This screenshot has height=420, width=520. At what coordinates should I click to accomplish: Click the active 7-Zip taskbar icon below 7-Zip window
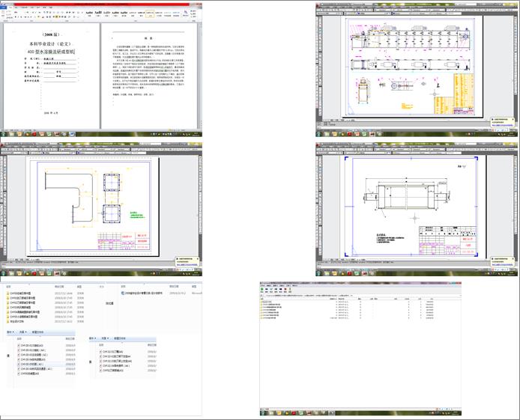point(331,413)
